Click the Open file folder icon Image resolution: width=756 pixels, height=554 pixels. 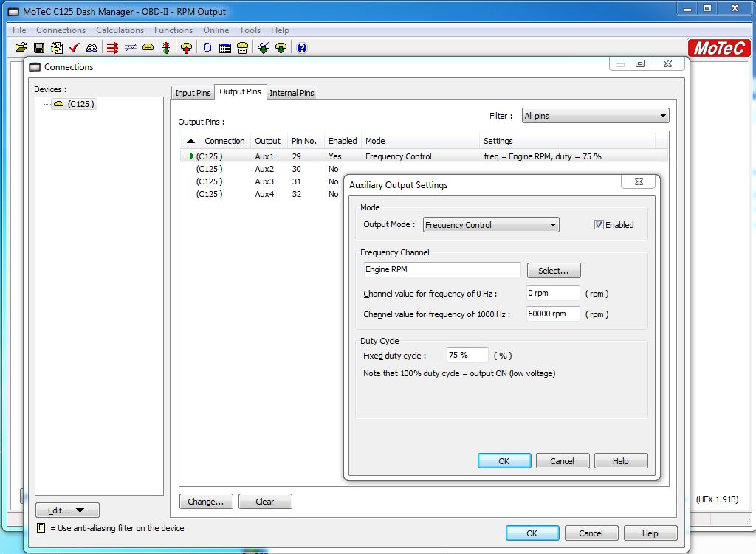click(x=21, y=48)
